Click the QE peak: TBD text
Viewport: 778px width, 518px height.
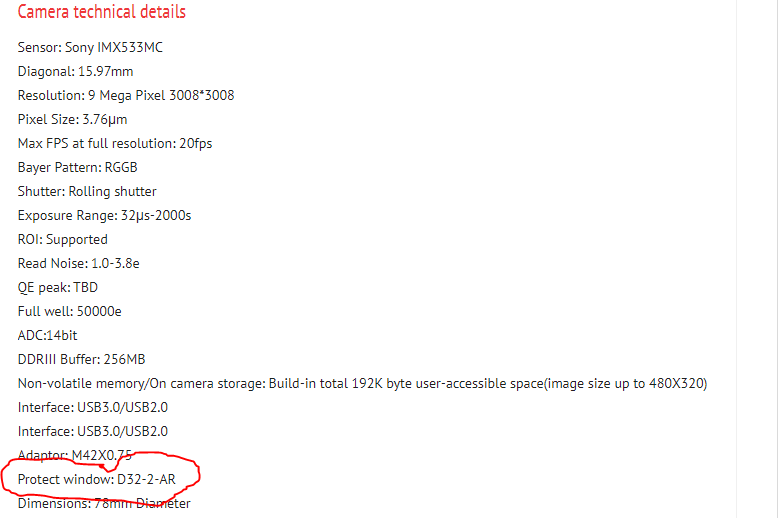coord(58,287)
